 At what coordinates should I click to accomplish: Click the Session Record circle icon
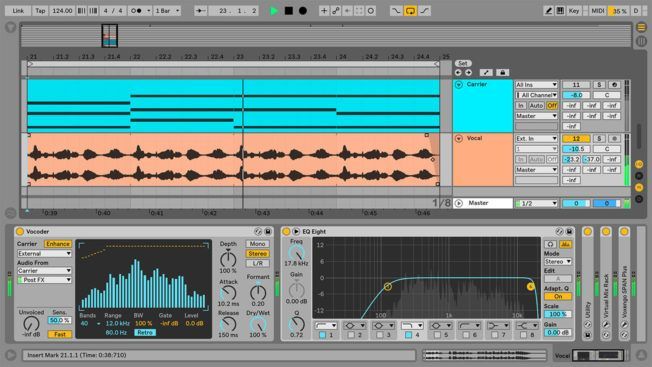pyautogui.click(x=370, y=11)
